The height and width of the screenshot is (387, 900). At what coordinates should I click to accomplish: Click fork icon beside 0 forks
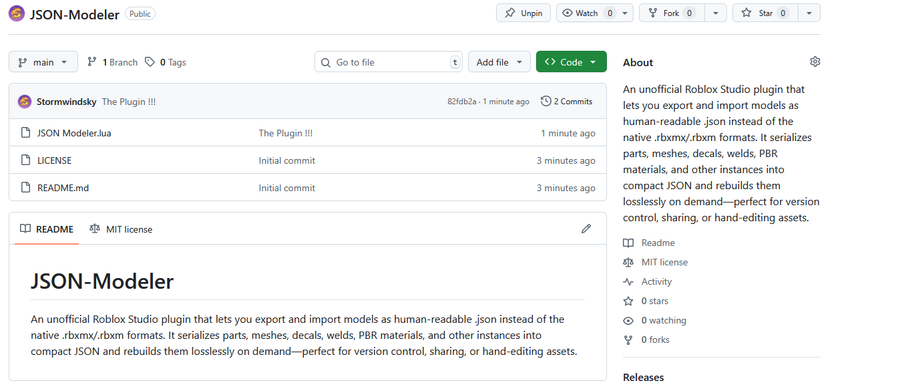(x=629, y=340)
